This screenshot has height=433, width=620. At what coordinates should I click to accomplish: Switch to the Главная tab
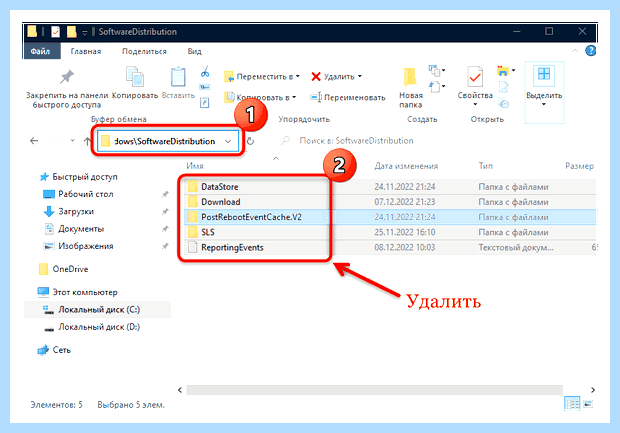click(86, 51)
